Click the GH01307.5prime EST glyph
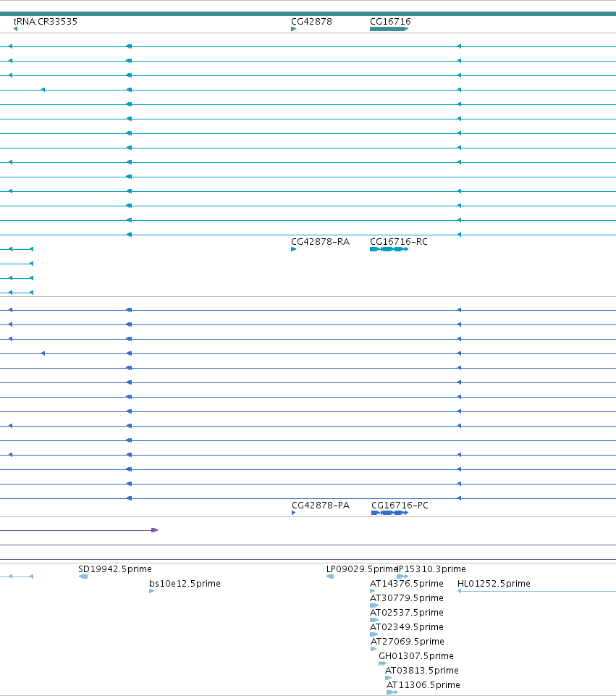This screenshot has width=616, height=696. (382, 663)
